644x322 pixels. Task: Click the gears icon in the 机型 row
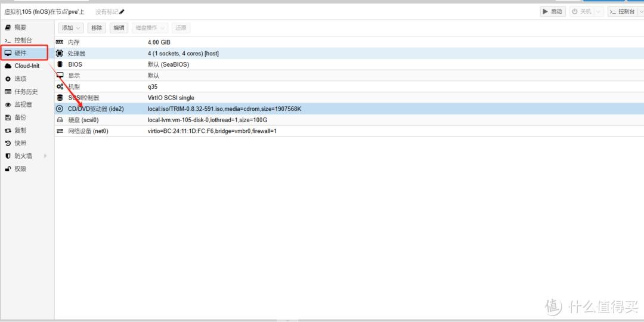click(x=60, y=86)
